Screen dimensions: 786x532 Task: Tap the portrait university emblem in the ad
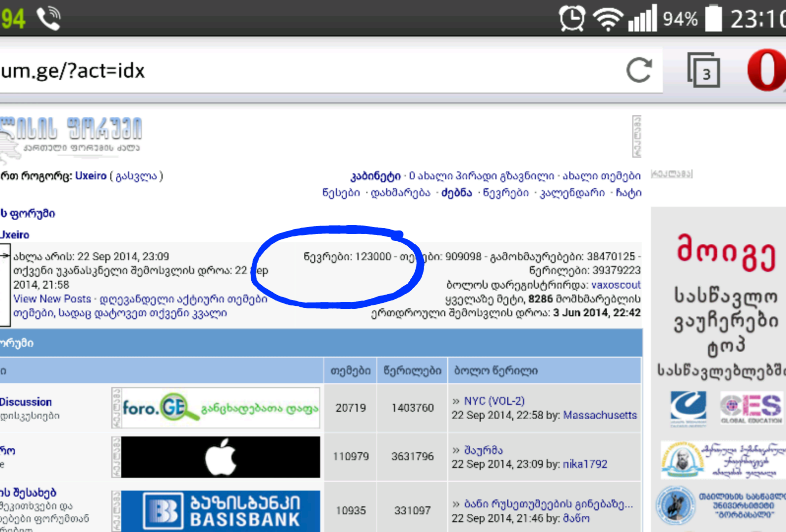tap(682, 460)
